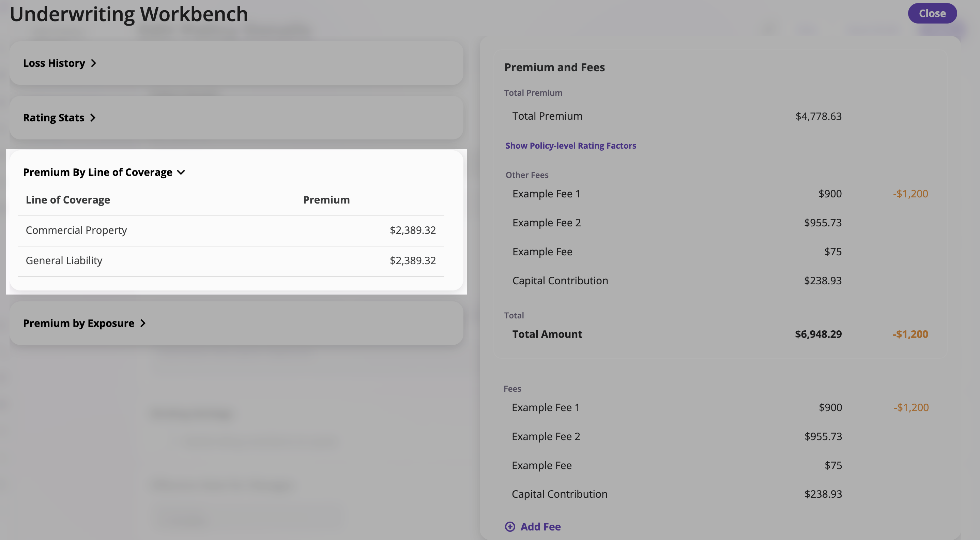Screen dimensions: 980x540
Task: Click the Premium column header
Action: point(326,200)
